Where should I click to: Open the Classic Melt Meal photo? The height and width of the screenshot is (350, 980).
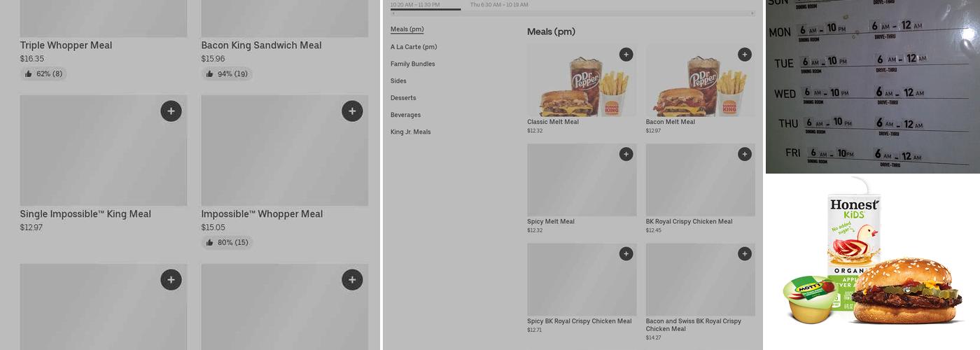582,80
